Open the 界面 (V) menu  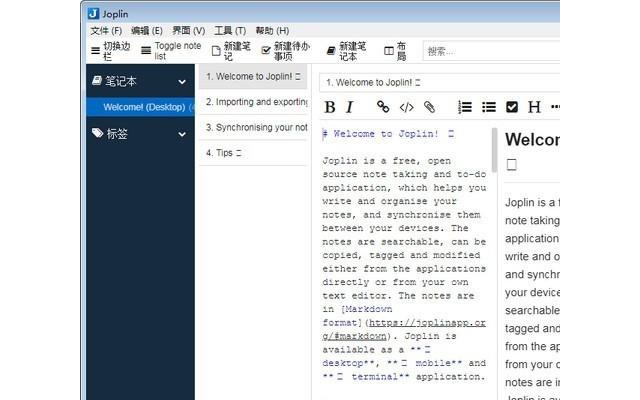(189, 31)
